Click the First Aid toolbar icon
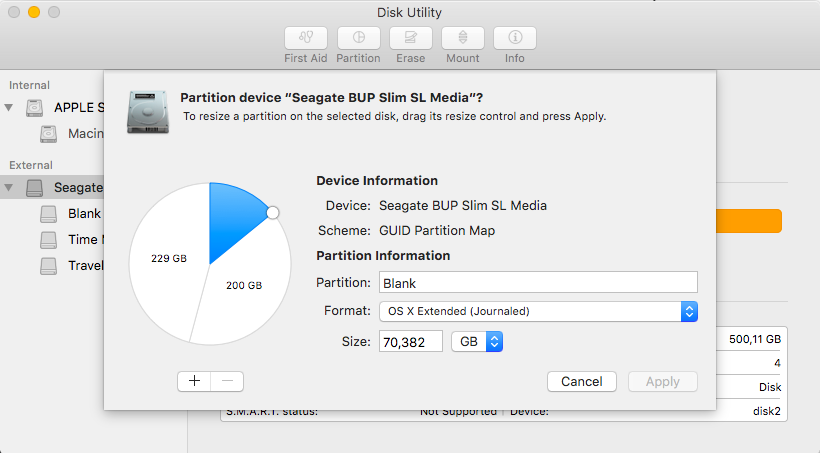Viewport: 820px width, 453px height. pyautogui.click(x=306, y=38)
